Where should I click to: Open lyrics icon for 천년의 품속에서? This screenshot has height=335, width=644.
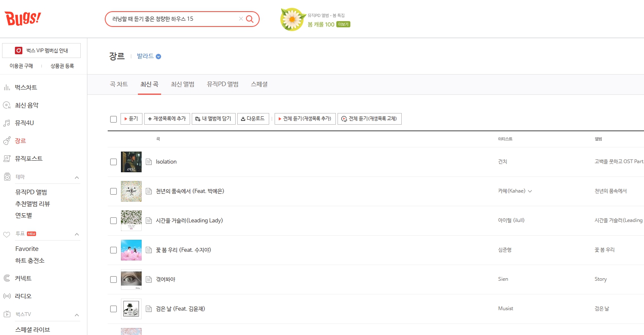pyautogui.click(x=149, y=191)
